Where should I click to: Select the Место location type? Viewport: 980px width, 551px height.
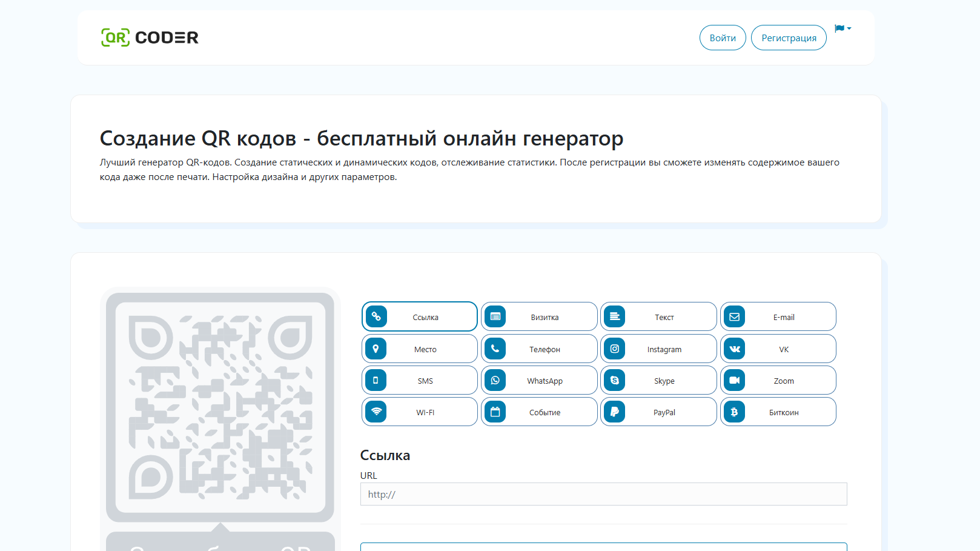tap(425, 349)
